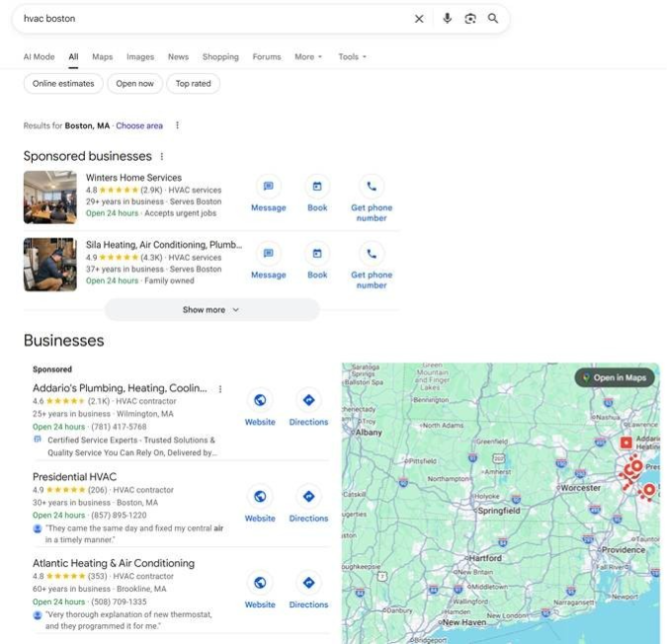Screen dimensions: 667x644
Task: Get phone number for Winters Home Services
Action: click(x=372, y=187)
